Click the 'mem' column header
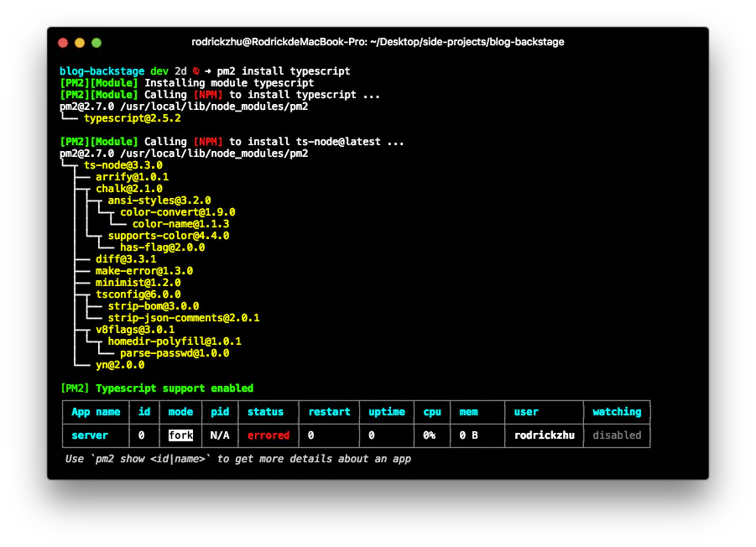Image resolution: width=756 pixels, height=547 pixels. (x=469, y=412)
